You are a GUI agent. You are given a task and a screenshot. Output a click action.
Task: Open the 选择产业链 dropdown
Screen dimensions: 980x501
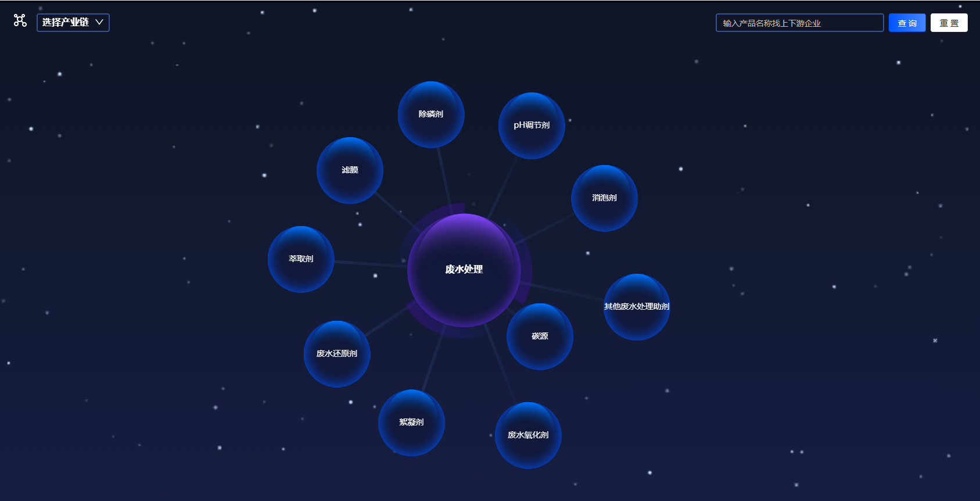[x=66, y=23]
